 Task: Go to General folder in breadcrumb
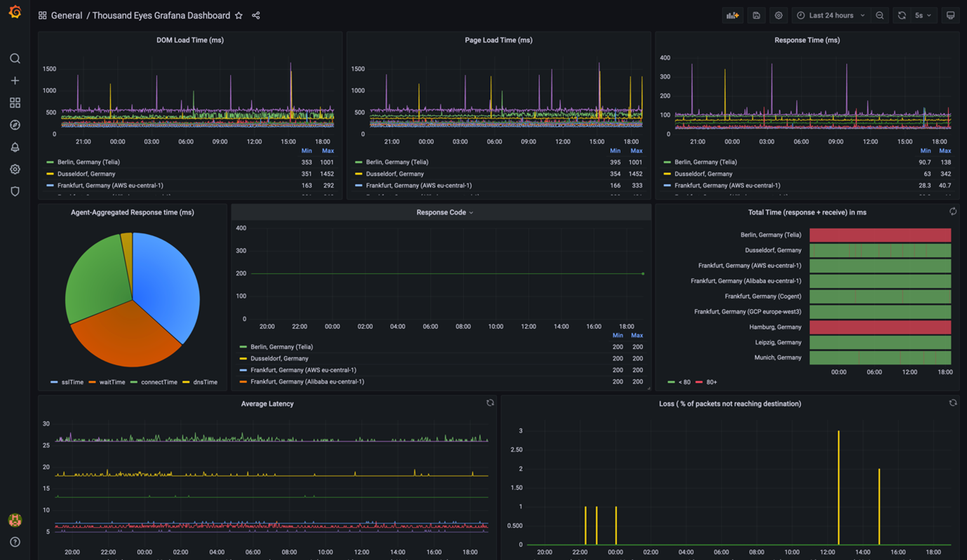67,15
